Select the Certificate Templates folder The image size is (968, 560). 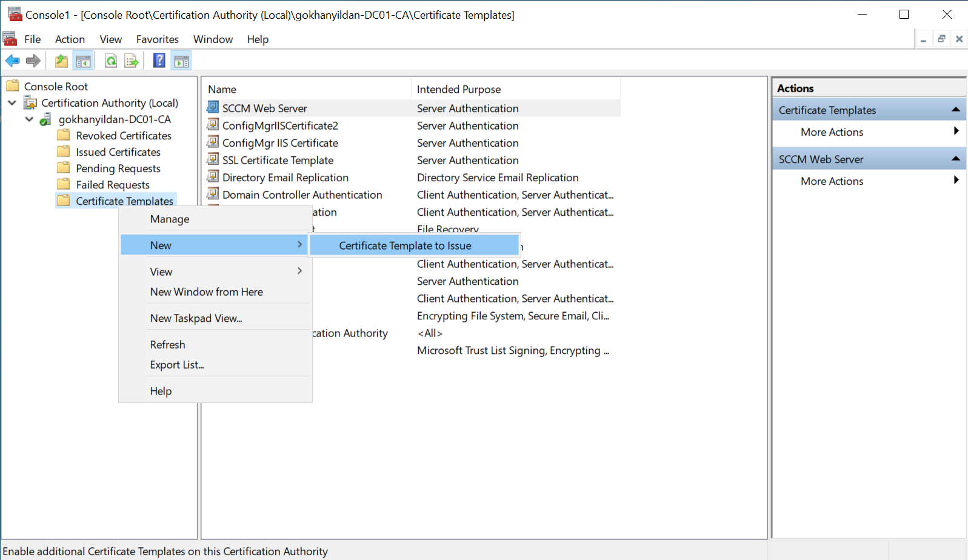124,201
